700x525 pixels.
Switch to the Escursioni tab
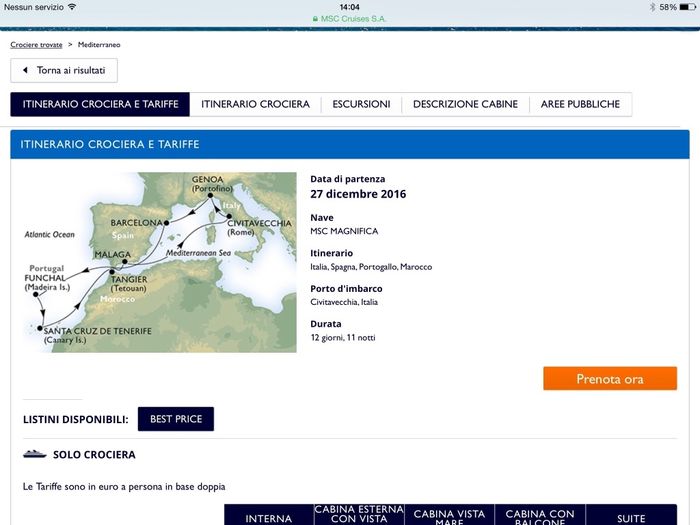point(361,104)
